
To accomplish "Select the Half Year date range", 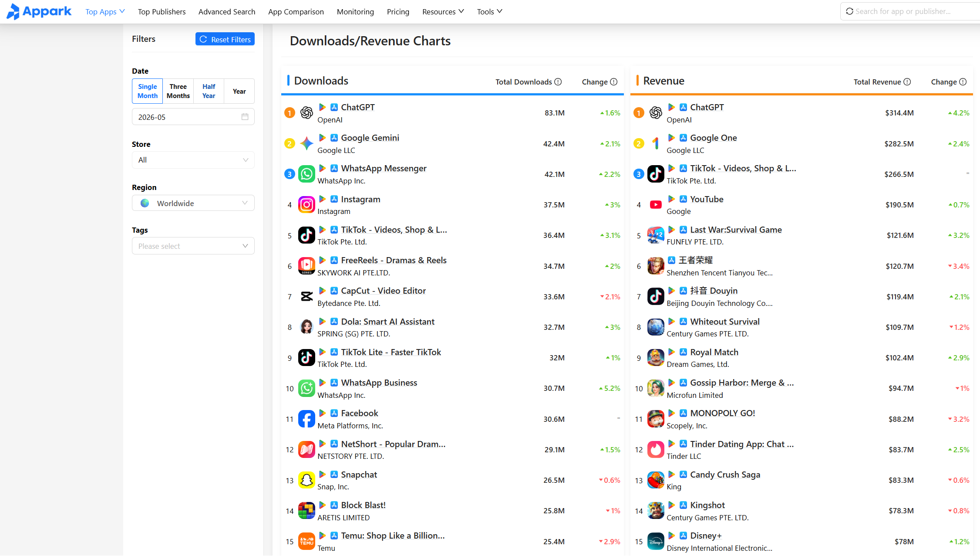I will tap(209, 91).
